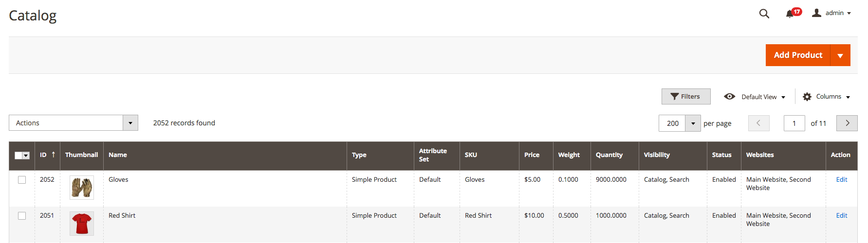Viewport: 868px width, 243px height.
Task: Sort by ID column arrow
Action: click(x=54, y=155)
